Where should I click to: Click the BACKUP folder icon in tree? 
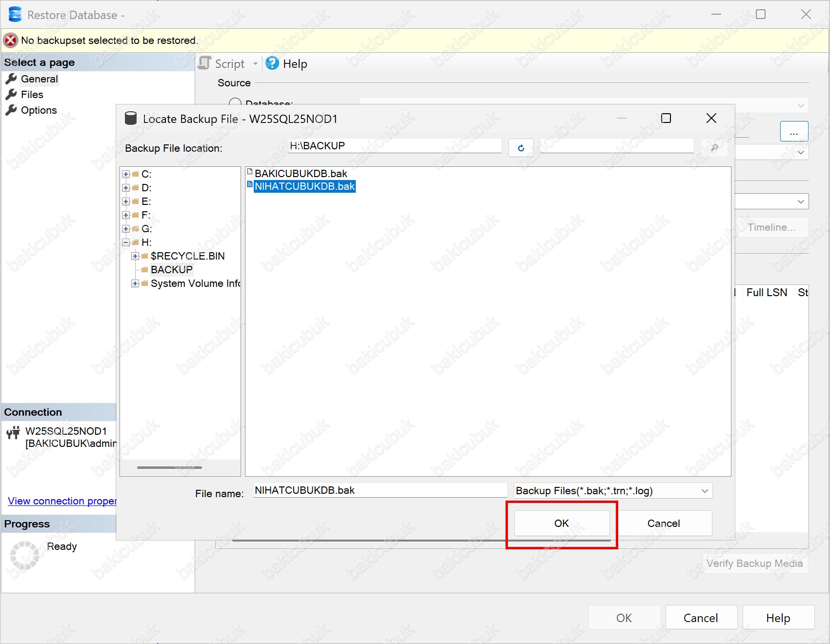click(144, 270)
